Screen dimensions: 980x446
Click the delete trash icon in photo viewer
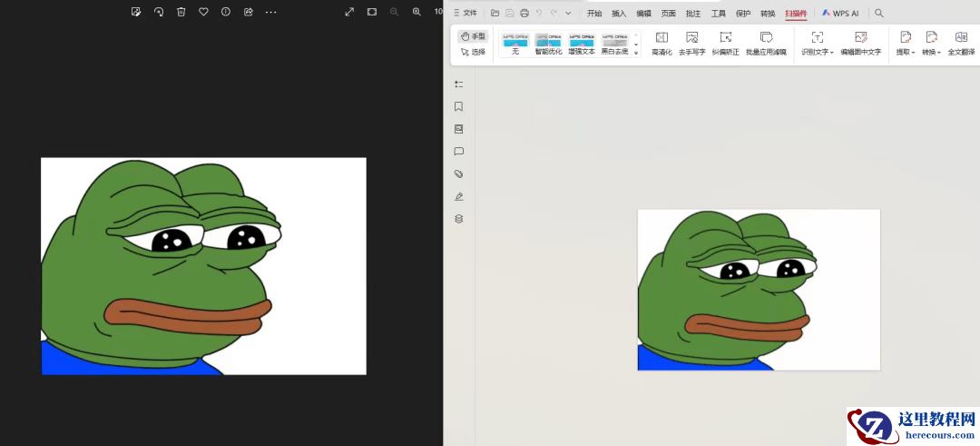pyautogui.click(x=181, y=12)
